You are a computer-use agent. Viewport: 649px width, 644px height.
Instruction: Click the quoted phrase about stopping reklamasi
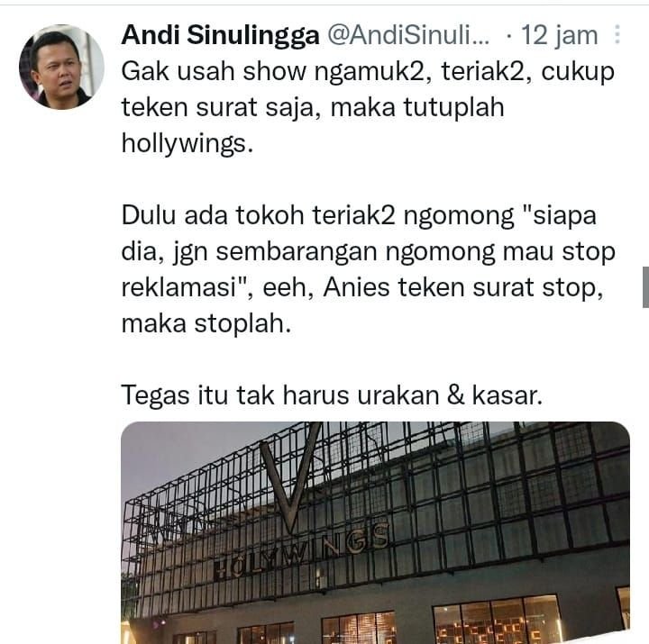click(x=369, y=251)
